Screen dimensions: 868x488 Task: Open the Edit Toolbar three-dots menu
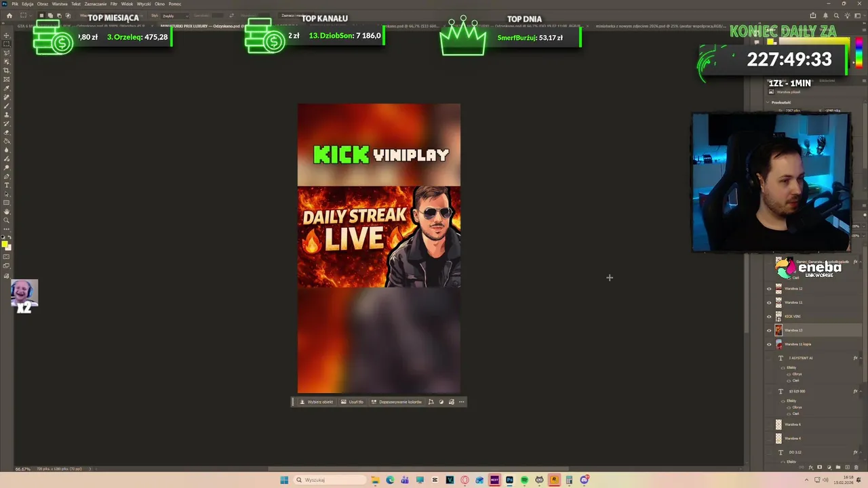pyautogui.click(x=7, y=229)
